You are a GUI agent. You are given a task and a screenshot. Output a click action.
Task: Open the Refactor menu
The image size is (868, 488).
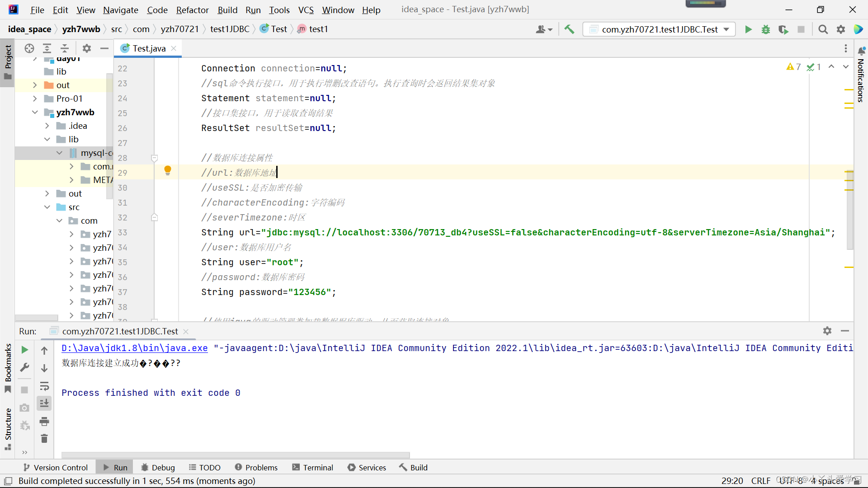tap(192, 10)
